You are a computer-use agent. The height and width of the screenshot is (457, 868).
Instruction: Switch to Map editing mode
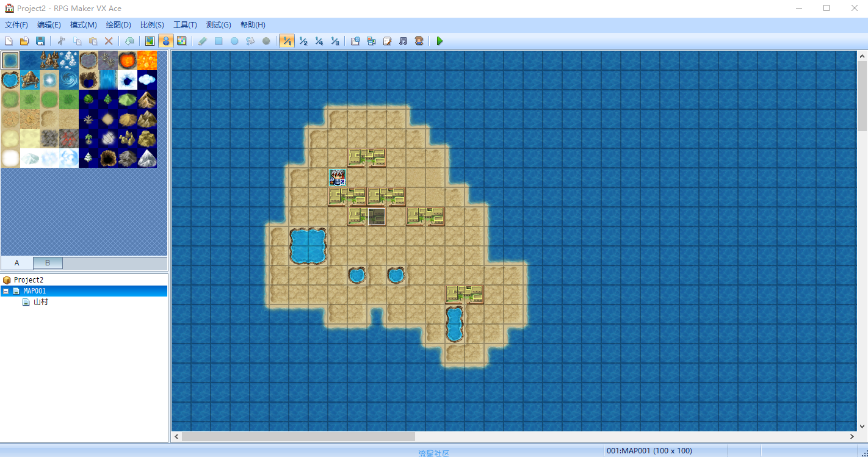pos(150,41)
